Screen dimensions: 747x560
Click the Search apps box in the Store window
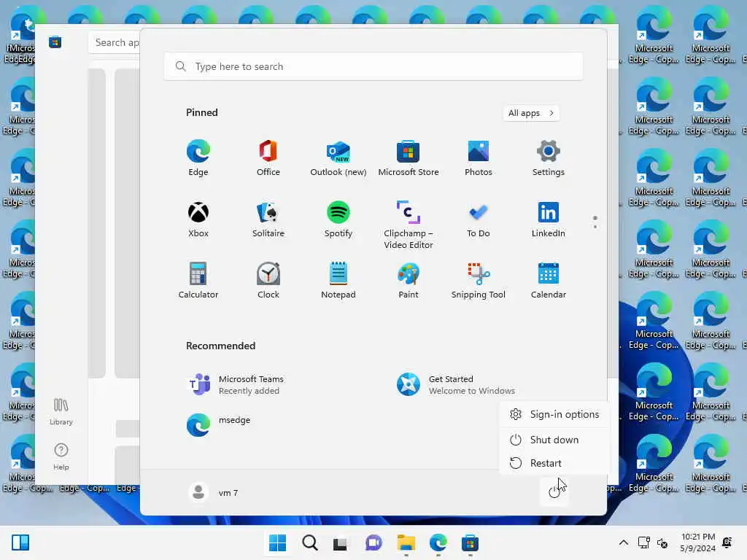115,42
